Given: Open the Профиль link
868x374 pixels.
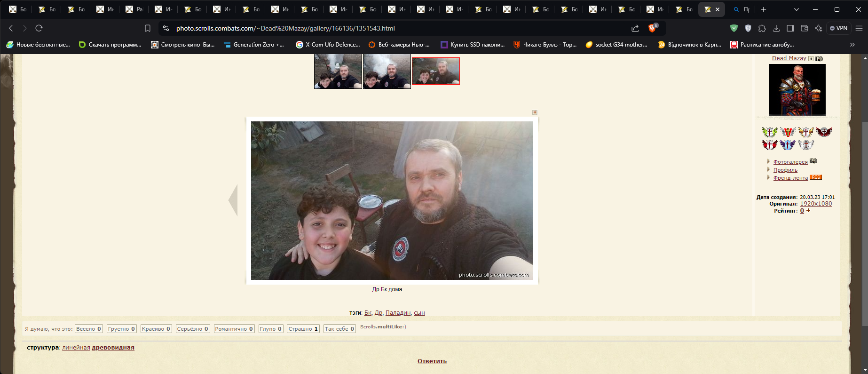Looking at the screenshot, I should click(785, 170).
